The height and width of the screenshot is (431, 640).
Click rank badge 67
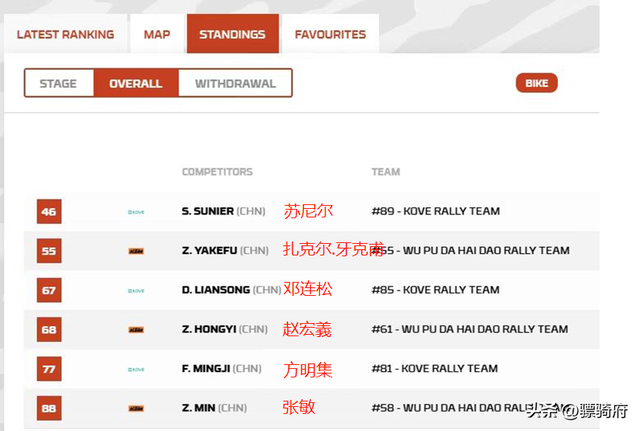pyautogui.click(x=49, y=290)
